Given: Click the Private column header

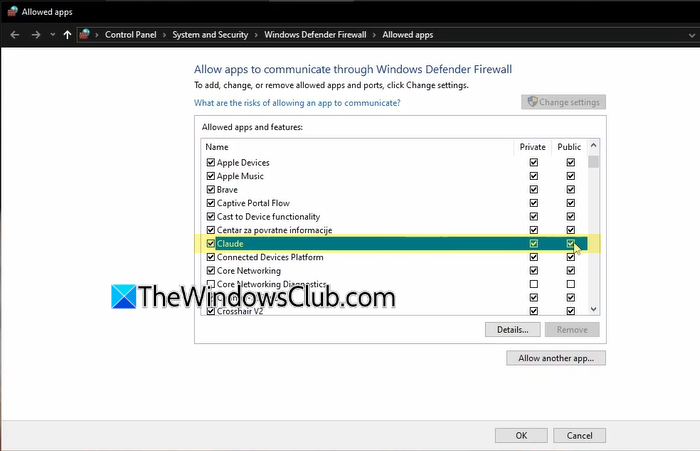Looking at the screenshot, I should (533, 147).
